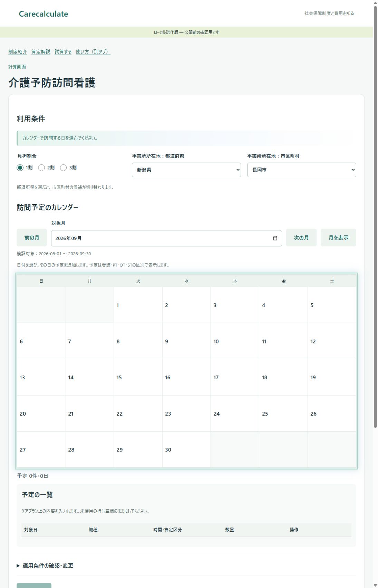Click the 月を表示 button

click(338, 238)
